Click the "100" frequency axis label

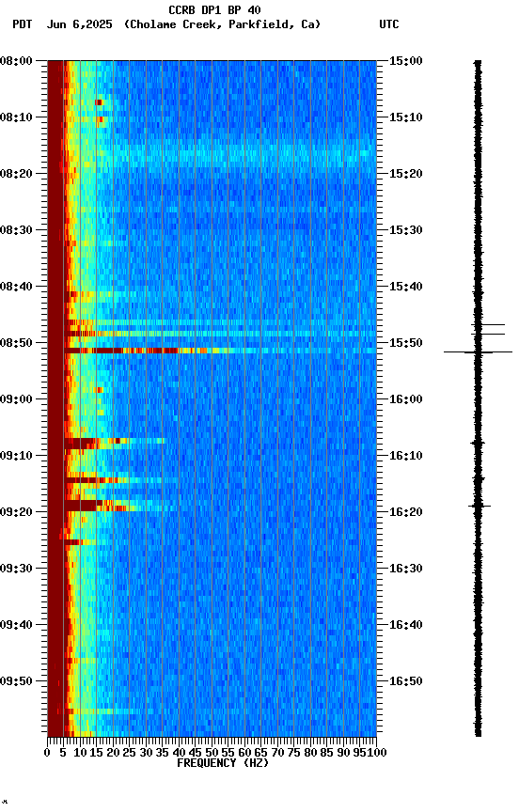click(x=377, y=753)
